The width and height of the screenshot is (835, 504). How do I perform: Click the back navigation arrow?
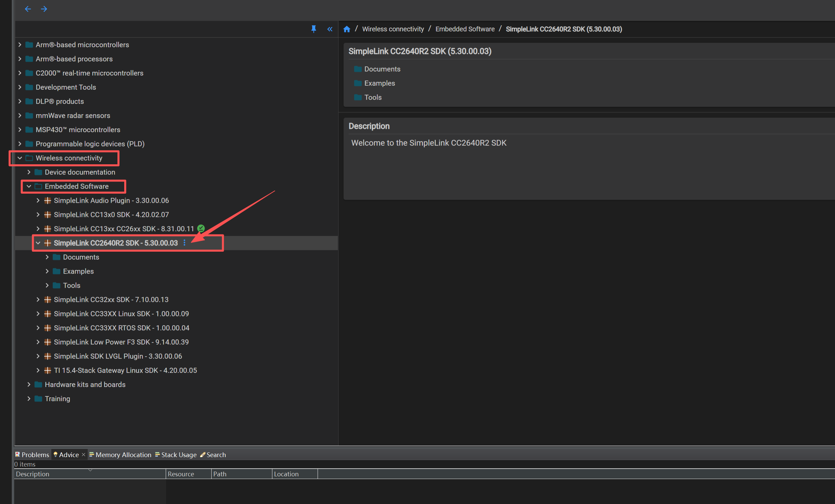coord(28,9)
